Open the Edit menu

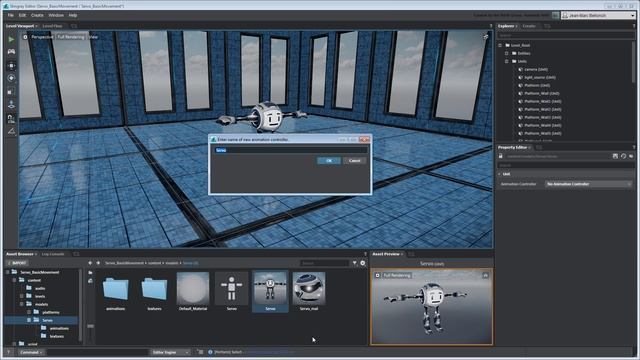pyautogui.click(x=22, y=15)
